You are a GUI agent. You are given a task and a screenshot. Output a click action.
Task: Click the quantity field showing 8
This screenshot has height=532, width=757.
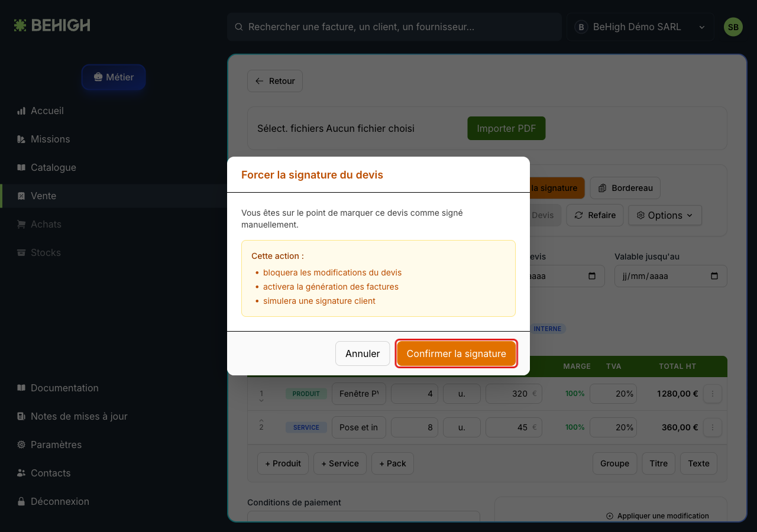point(415,427)
